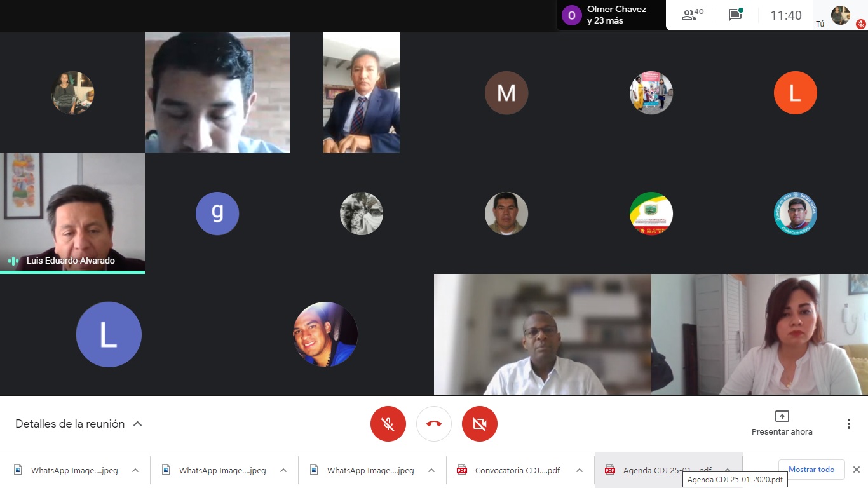Open the participants list icon
Image resolution: width=868 pixels, height=488 pixels.
[692, 15]
